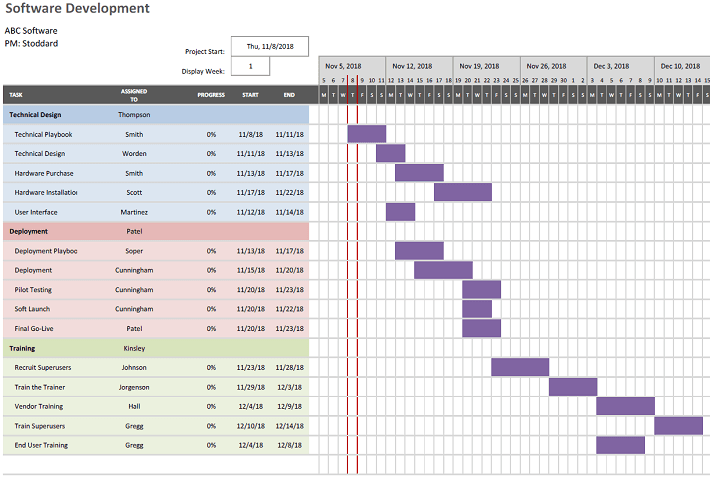Viewport: 710px width, 477px height.
Task: Click the Technical Playbook Gantt bar
Action: 367,134
